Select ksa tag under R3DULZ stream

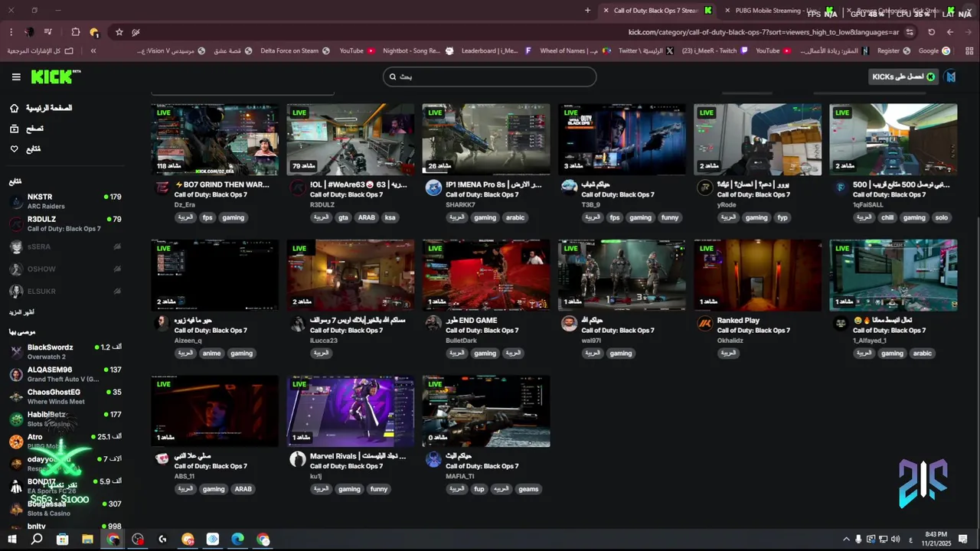(390, 217)
